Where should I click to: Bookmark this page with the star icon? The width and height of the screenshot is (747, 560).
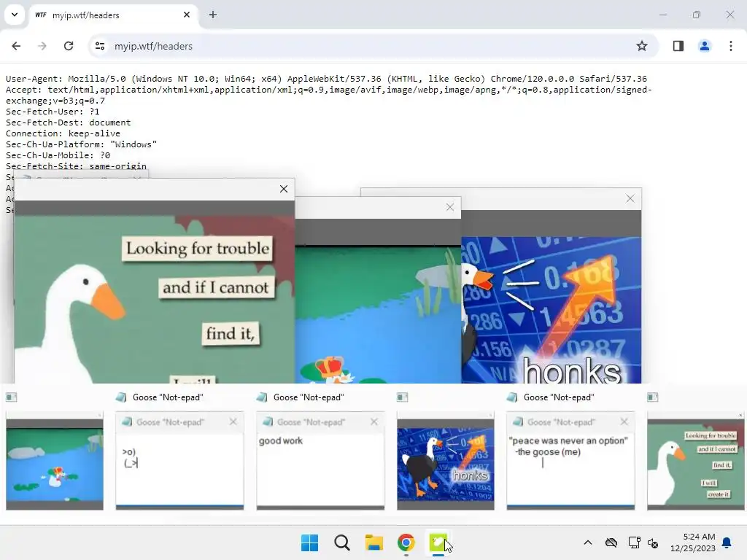(642, 46)
